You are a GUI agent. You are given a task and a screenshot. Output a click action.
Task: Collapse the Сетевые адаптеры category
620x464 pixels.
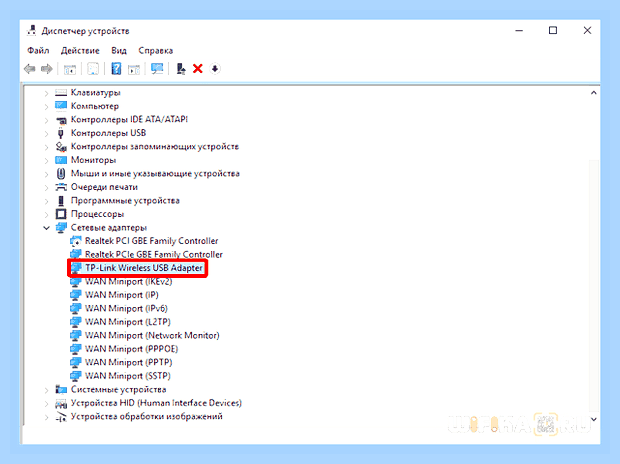click(x=46, y=228)
